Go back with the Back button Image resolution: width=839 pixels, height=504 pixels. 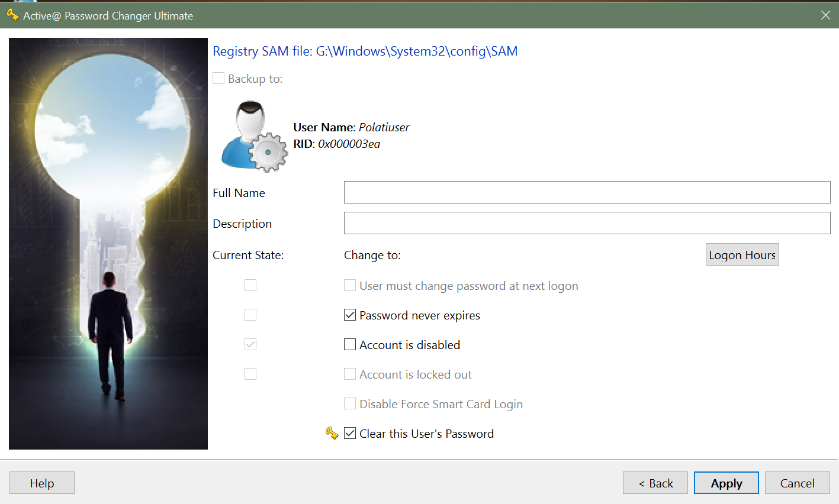coord(655,483)
